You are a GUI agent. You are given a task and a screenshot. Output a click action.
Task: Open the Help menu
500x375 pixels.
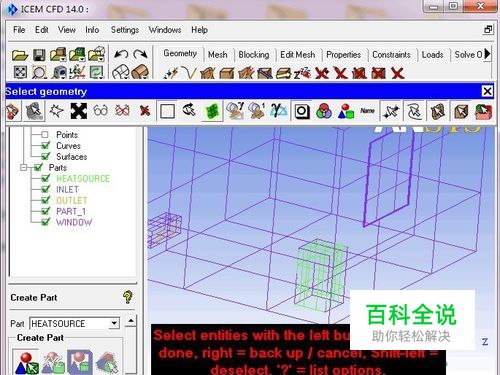click(x=199, y=30)
